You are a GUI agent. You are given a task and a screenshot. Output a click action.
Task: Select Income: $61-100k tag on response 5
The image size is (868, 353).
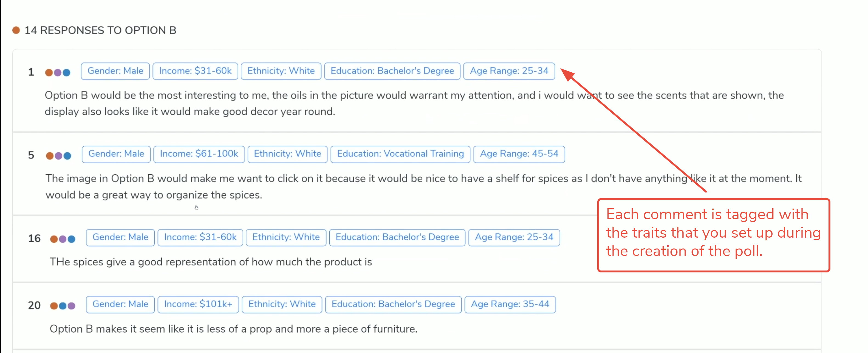[199, 154]
